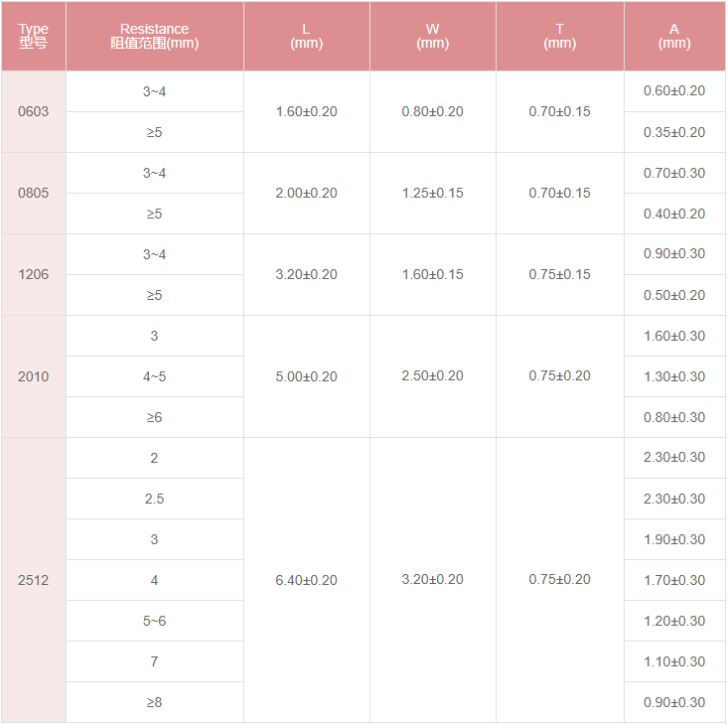Select the 0805 type cell

[33, 193]
